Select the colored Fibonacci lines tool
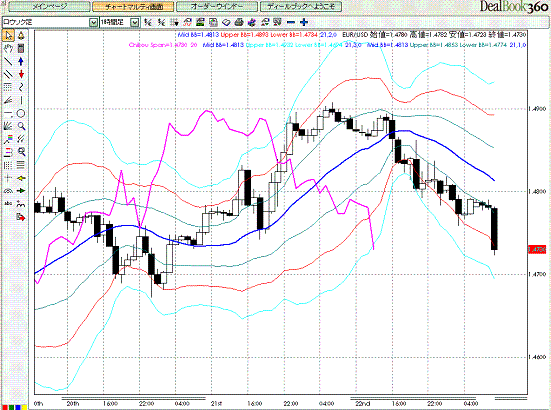This screenshot has width=551, height=410. pyautogui.click(x=8, y=139)
